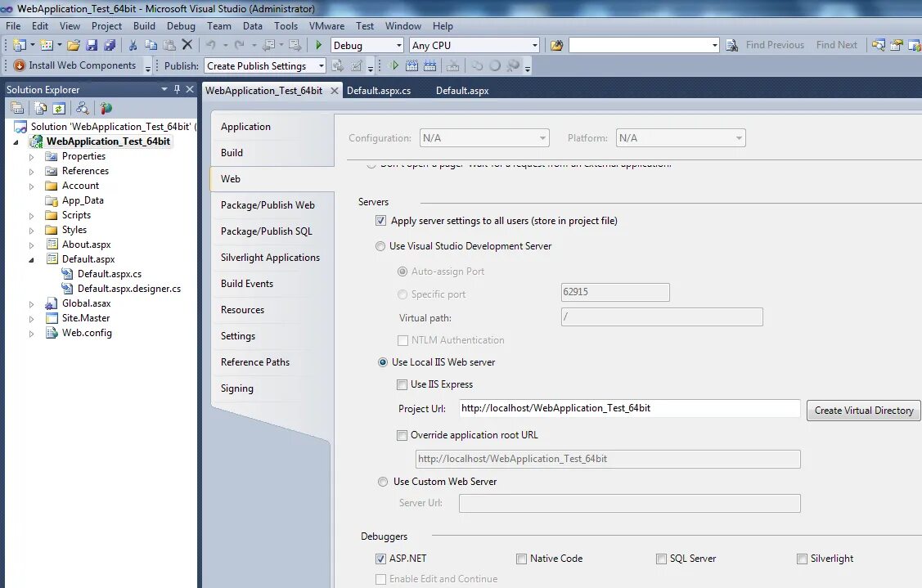Screen dimensions: 922x588
Task: Click the Delete X toolbar icon
Action: coord(187,45)
